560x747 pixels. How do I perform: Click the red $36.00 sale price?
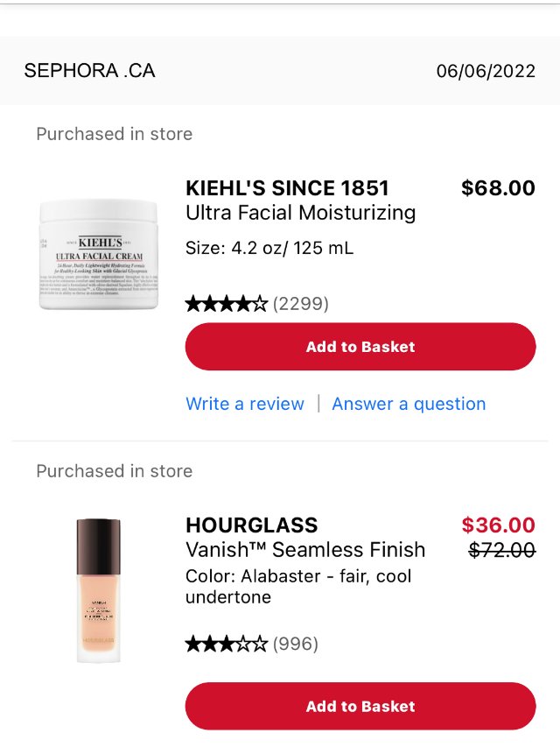[498, 525]
